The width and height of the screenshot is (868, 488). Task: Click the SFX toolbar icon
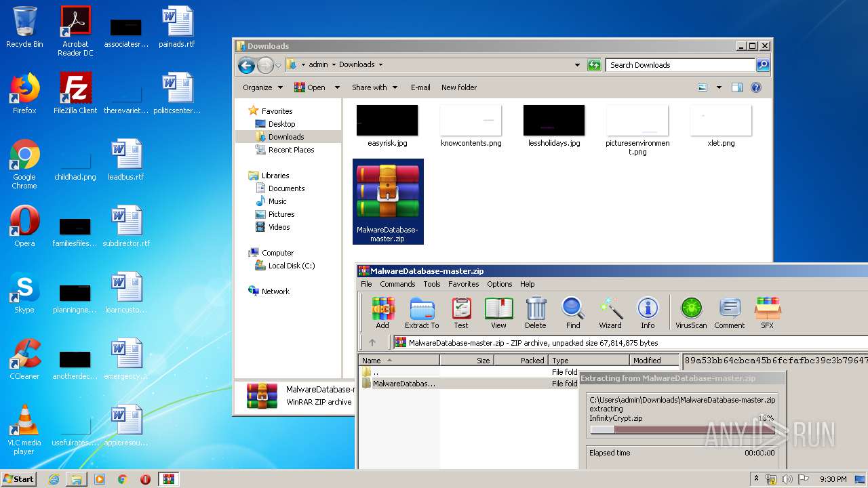click(767, 313)
